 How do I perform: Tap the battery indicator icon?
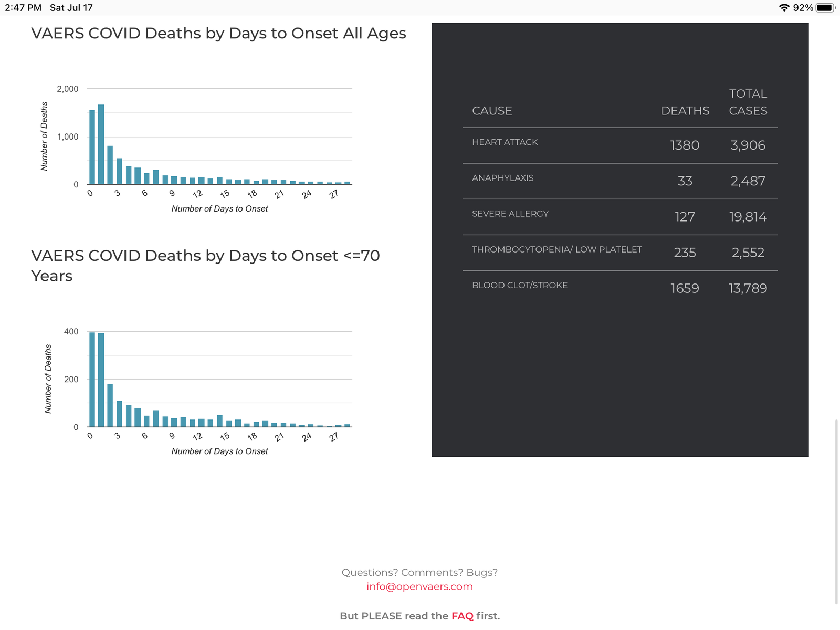(x=825, y=8)
